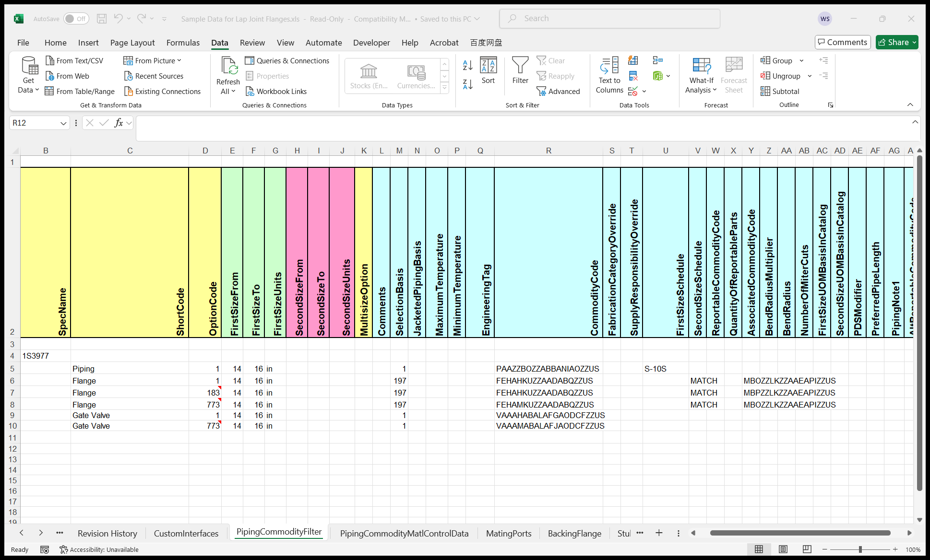Viewport: 930px width, 560px height.
Task: Open the File menu
Action: coord(23,43)
